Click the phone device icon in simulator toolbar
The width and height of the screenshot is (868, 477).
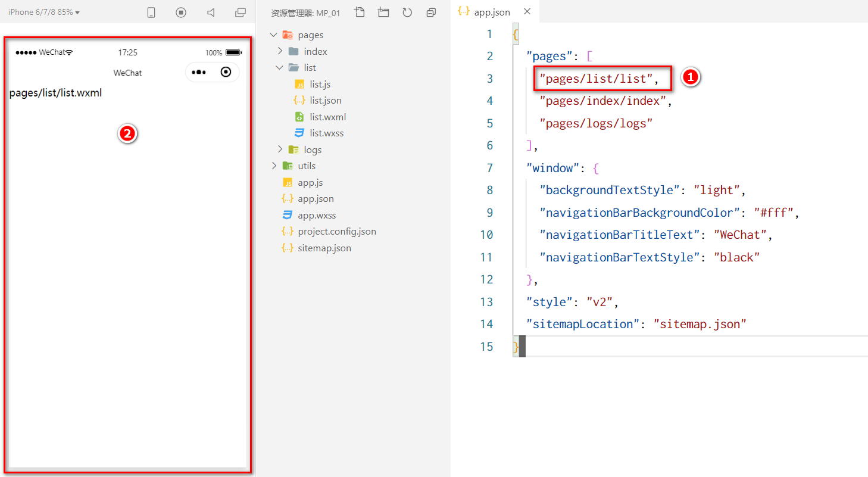click(151, 13)
